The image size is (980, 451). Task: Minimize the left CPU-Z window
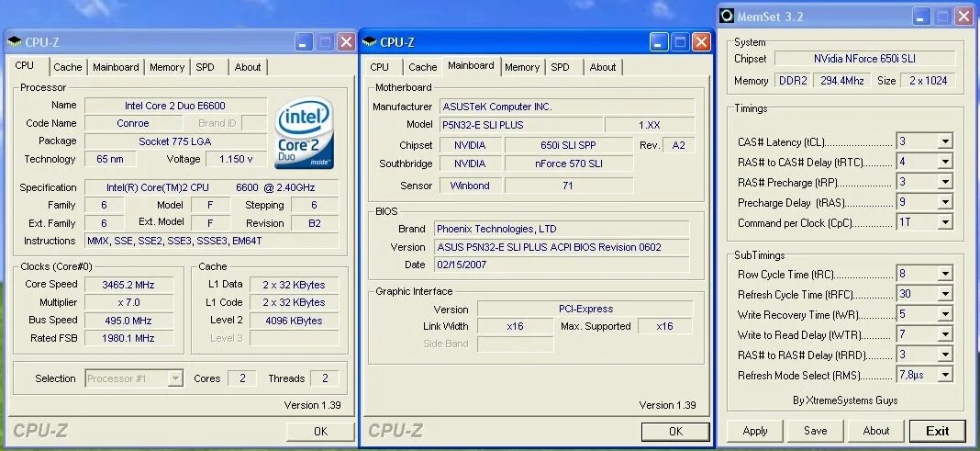click(x=305, y=42)
